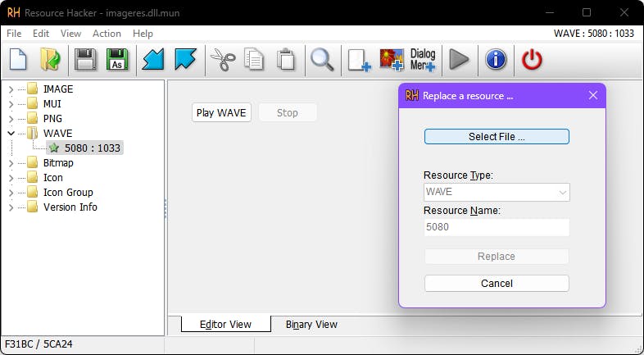Click the Add image resource icon
The height and width of the screenshot is (355, 644).
coord(392,61)
